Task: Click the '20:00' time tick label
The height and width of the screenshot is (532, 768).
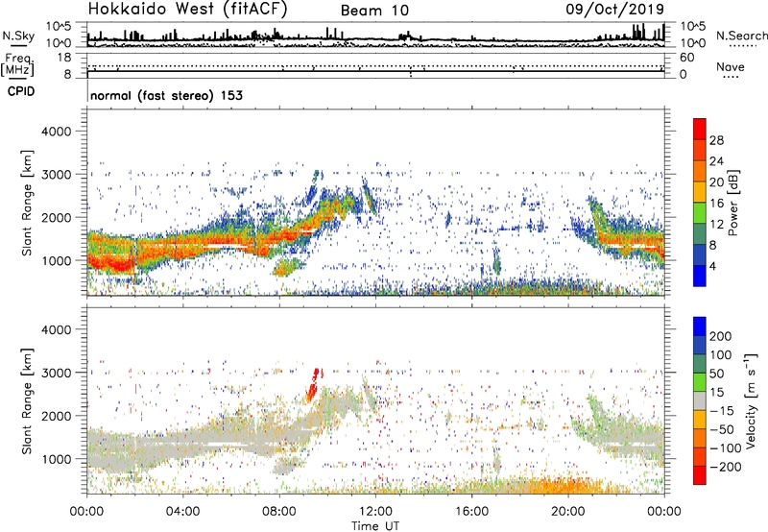Action: (568, 512)
